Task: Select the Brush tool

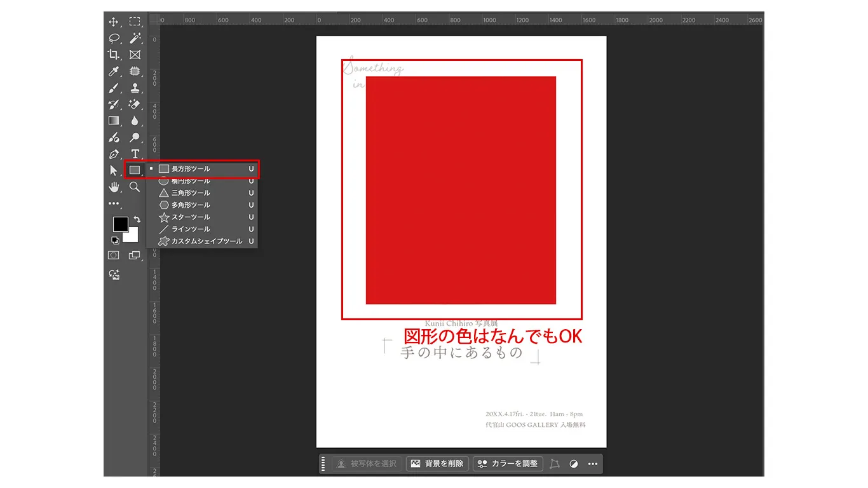Action: [114, 88]
